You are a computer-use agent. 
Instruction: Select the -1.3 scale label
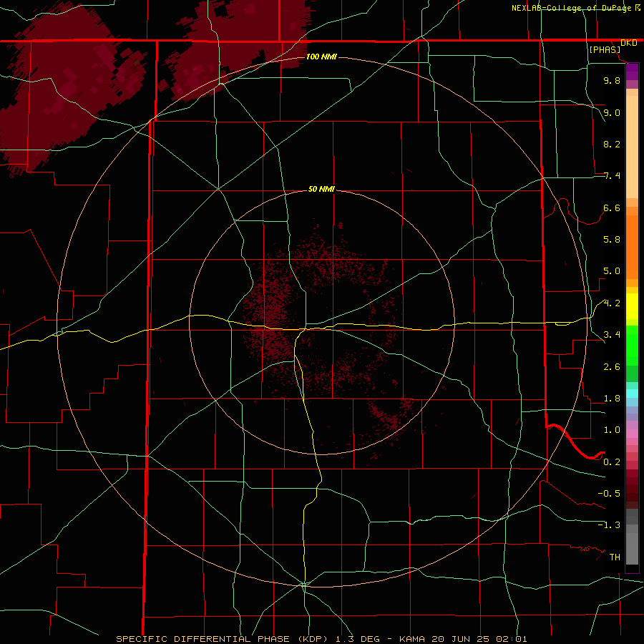tap(609, 525)
